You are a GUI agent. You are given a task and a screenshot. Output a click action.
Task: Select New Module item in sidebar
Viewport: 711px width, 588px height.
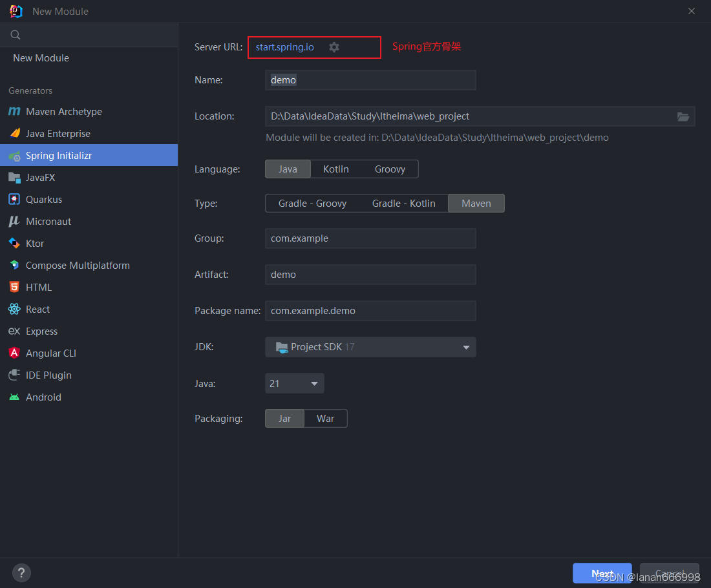click(x=89, y=58)
